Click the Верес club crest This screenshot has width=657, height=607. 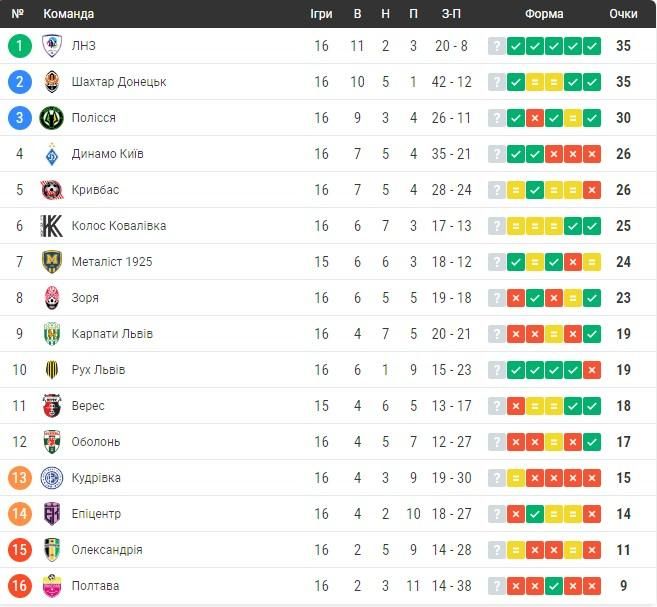tap(51, 406)
